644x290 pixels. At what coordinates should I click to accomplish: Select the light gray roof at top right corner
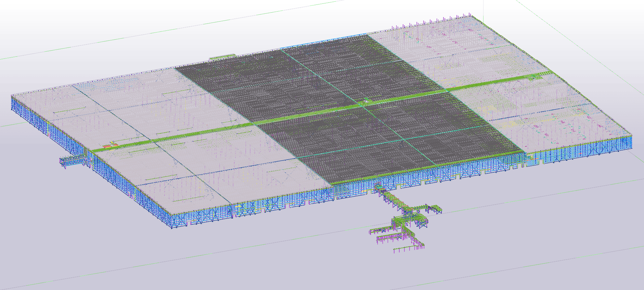pos(445,41)
